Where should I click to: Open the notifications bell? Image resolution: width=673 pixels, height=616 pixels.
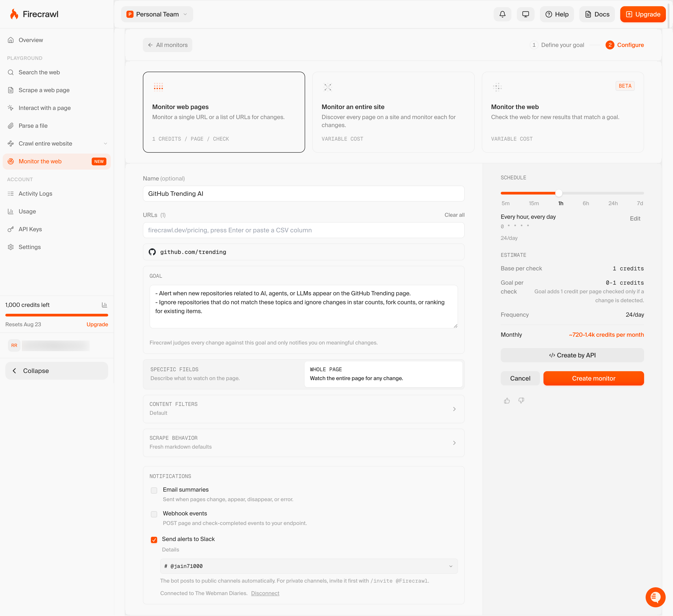(x=502, y=14)
